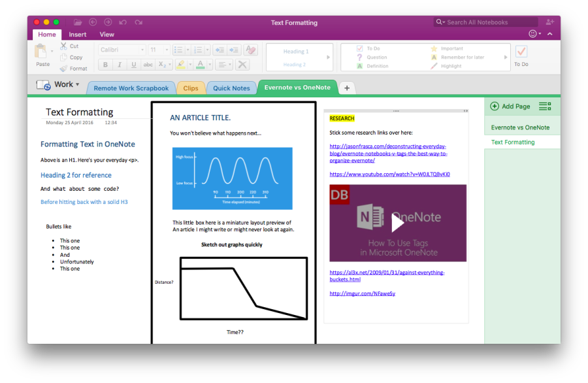The image size is (588, 383).
Task: Open the bulleted list style dropdown arrow
Action: tap(188, 50)
